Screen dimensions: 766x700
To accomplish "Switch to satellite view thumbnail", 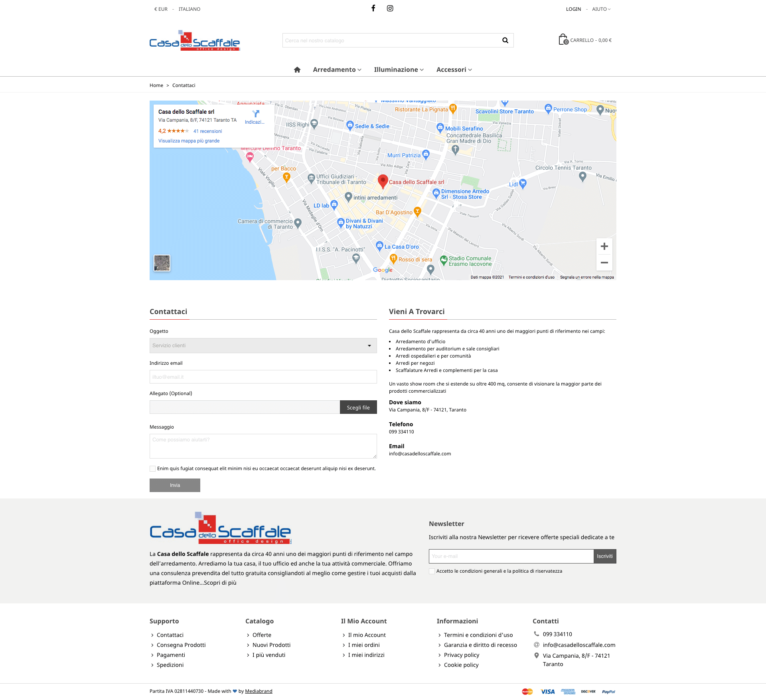I will click(162, 263).
